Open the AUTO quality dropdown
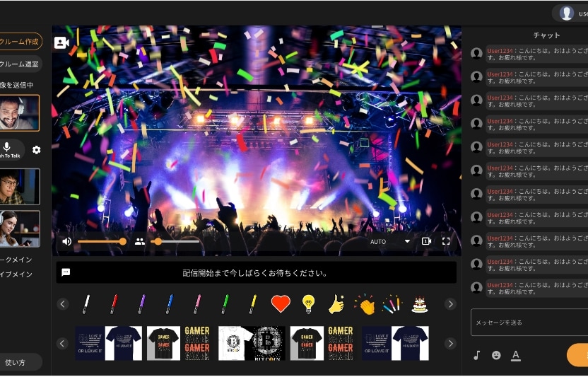Image resolution: width=588 pixels, height=377 pixels. tap(390, 241)
